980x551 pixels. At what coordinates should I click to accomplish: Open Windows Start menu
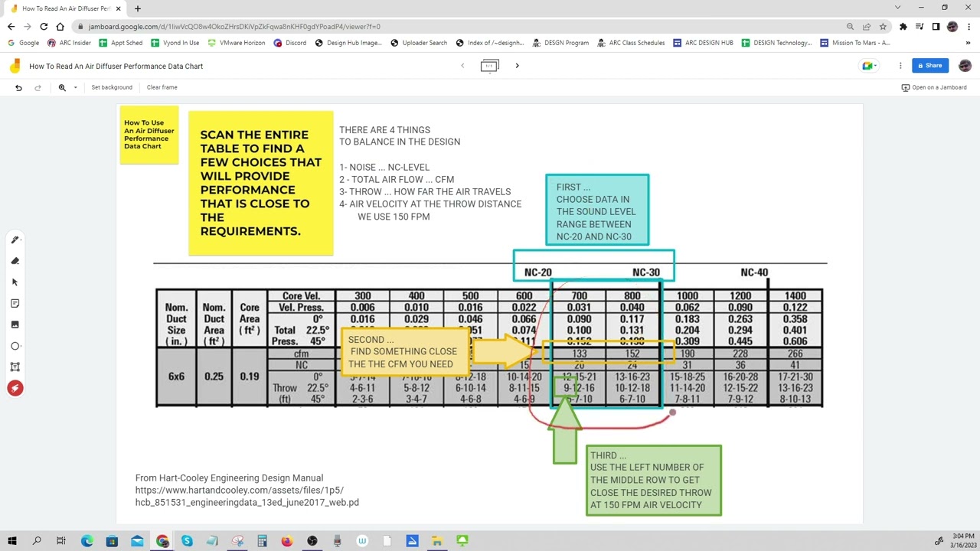[x=11, y=541]
